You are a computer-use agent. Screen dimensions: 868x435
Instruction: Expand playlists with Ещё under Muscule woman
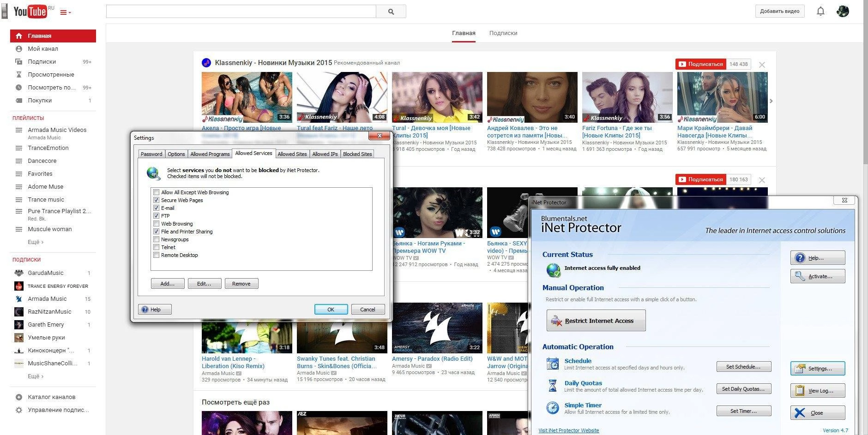36,242
